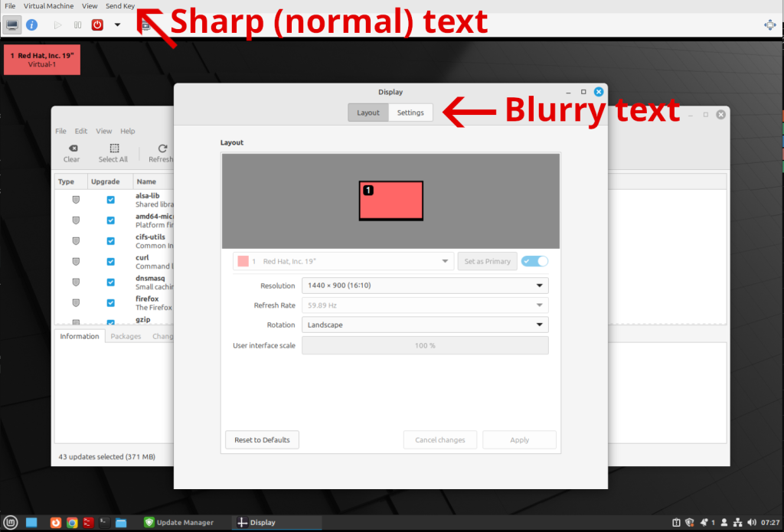
Task: Click shield type icon in alsa-lib row
Action: 76,200
